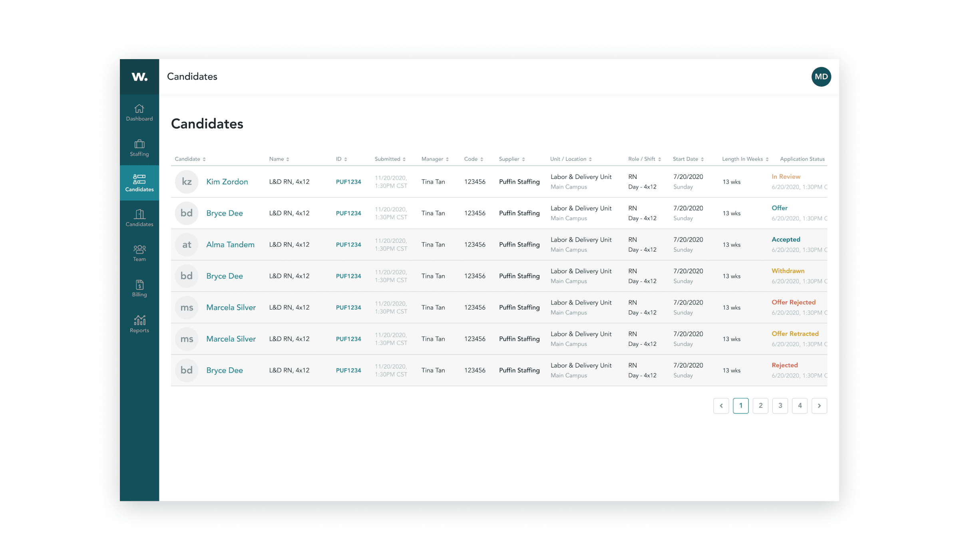This screenshot has width=959, height=560.
Task: Open the MD user avatar
Action: click(x=821, y=77)
